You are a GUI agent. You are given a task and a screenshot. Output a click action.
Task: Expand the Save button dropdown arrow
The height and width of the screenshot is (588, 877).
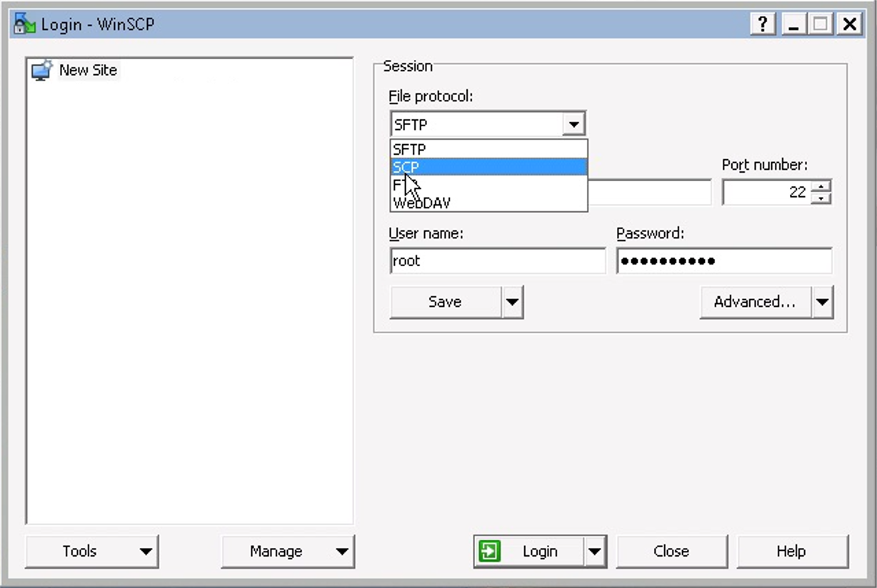pos(512,302)
